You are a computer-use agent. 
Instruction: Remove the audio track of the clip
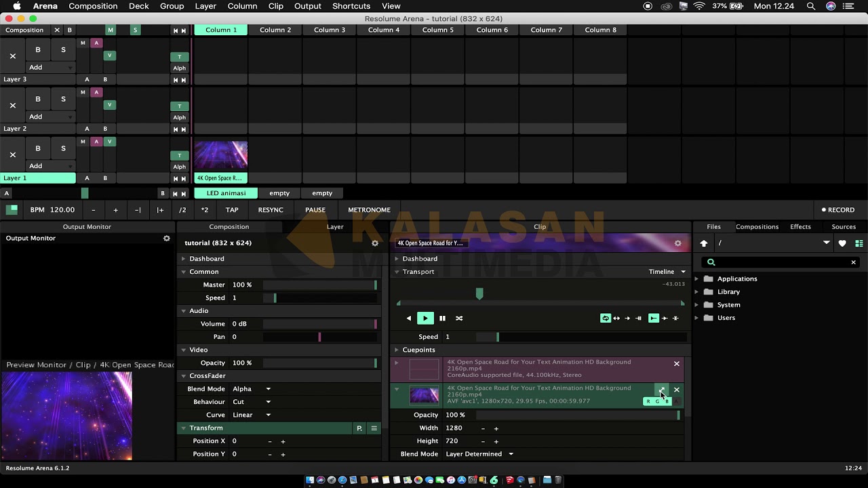[x=676, y=364]
